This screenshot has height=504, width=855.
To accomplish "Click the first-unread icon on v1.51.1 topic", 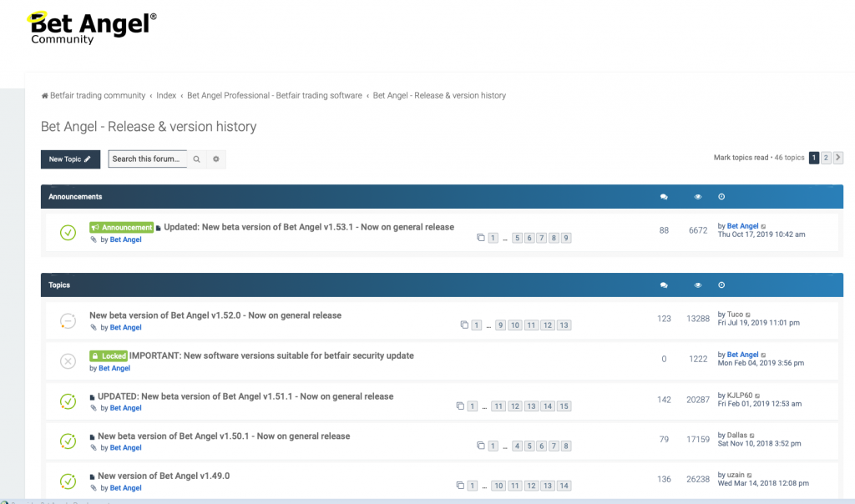I will [x=92, y=398].
